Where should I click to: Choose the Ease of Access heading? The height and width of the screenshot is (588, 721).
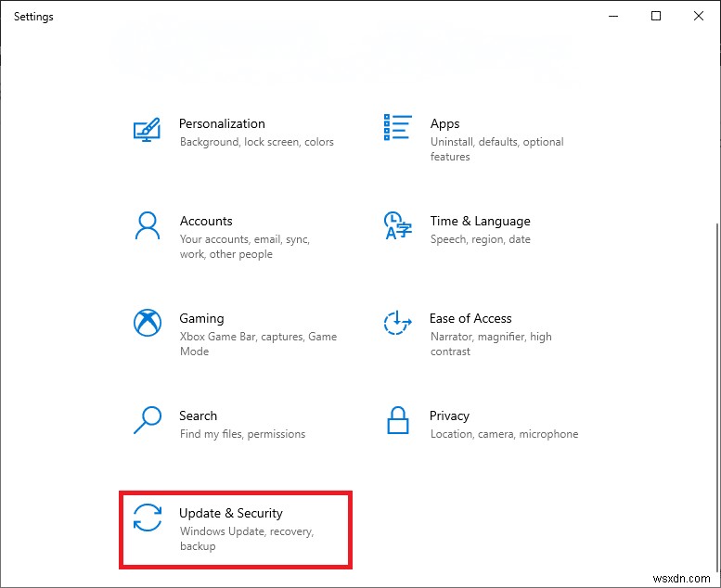(x=470, y=318)
